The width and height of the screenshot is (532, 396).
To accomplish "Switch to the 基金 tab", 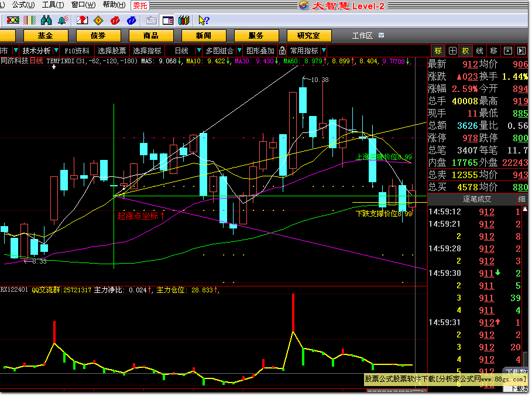I will pyautogui.click(x=46, y=36).
